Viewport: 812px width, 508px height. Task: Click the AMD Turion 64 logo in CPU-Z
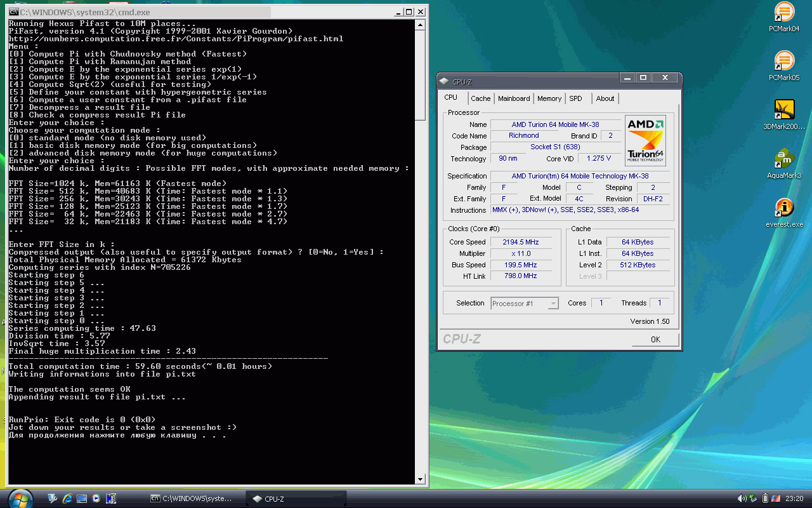pyautogui.click(x=645, y=140)
